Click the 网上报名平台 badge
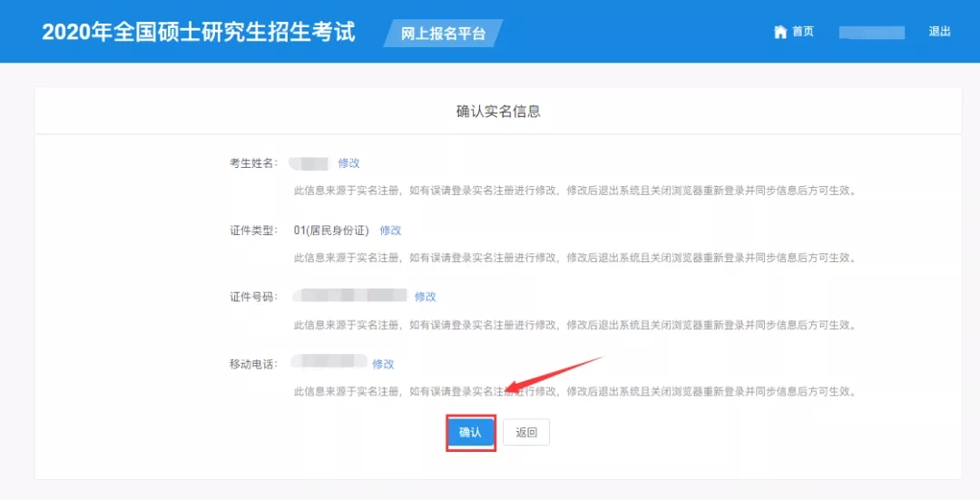 443,34
